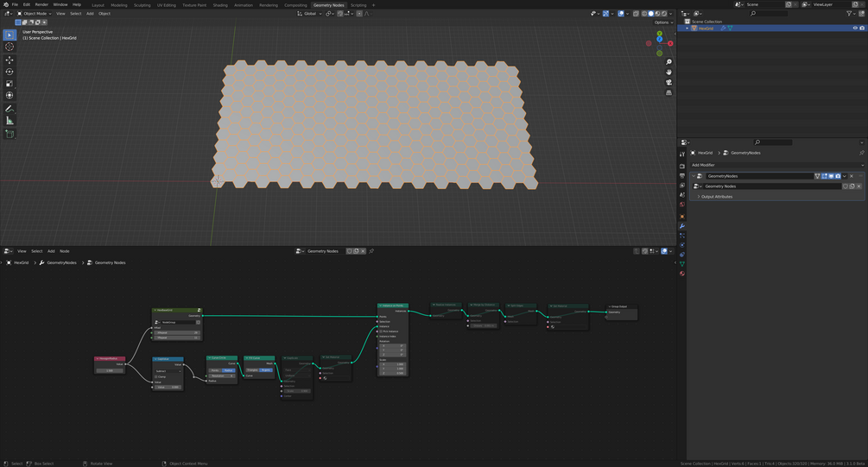
Task: Toggle camera view icon in viewport
Action: [668, 83]
